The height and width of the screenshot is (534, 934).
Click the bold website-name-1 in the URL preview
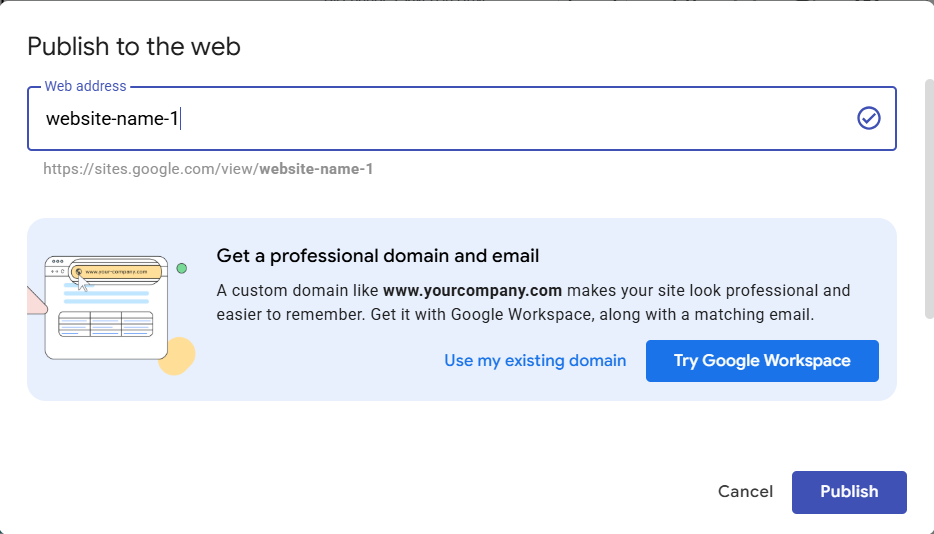[316, 169]
